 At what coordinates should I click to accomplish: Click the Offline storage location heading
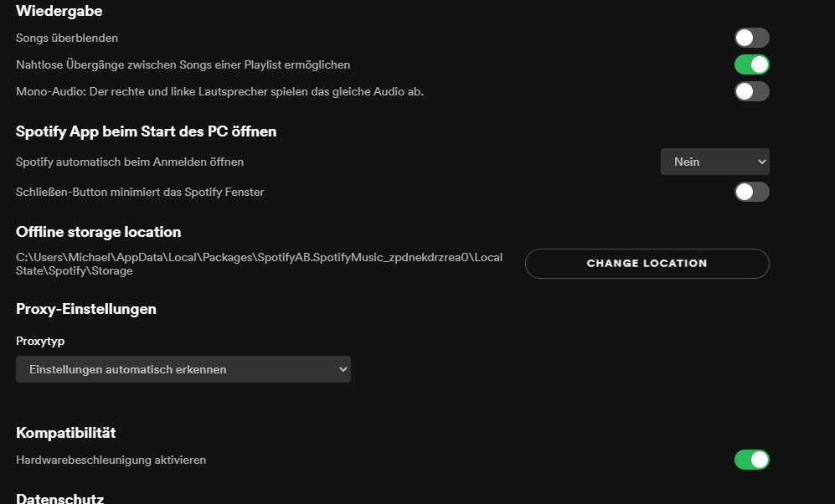(x=98, y=232)
